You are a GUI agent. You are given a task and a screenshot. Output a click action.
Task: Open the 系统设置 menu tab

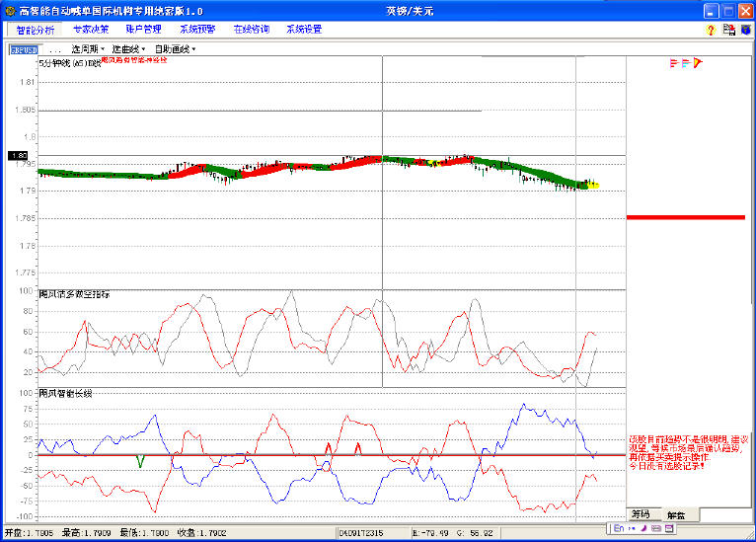pos(304,30)
